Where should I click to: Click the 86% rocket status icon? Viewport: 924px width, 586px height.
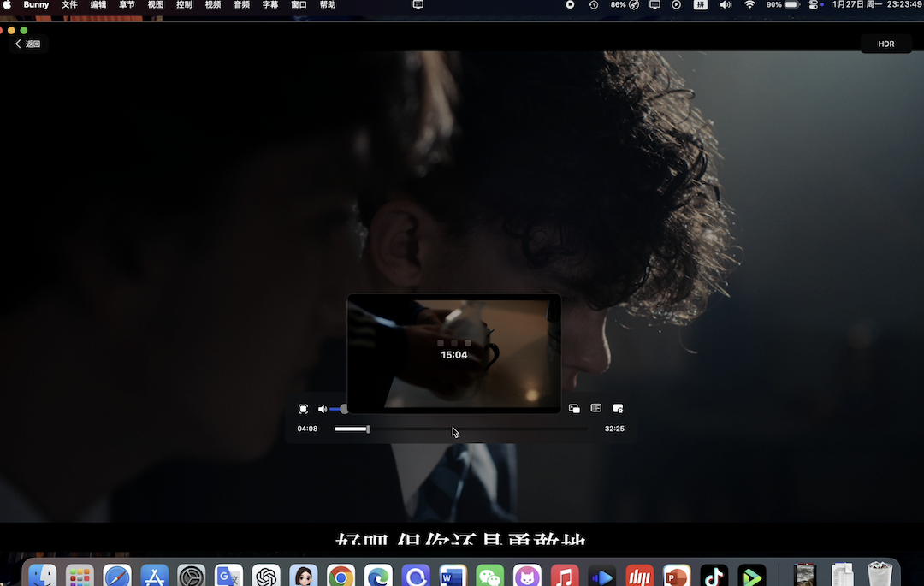(625, 5)
